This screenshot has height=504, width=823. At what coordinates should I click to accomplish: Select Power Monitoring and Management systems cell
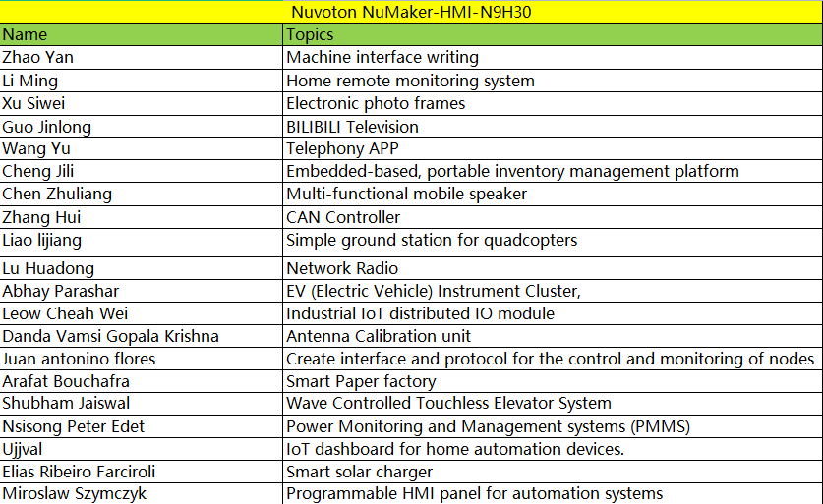pos(553,426)
